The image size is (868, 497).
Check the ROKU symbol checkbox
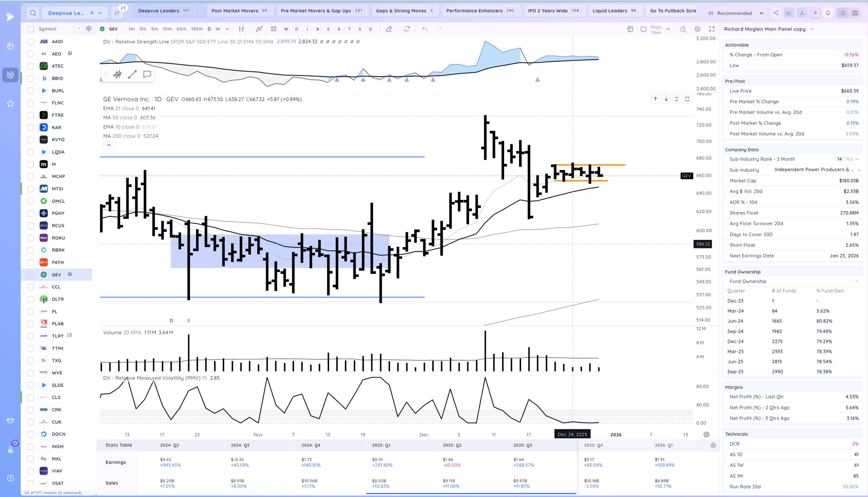tap(31, 238)
